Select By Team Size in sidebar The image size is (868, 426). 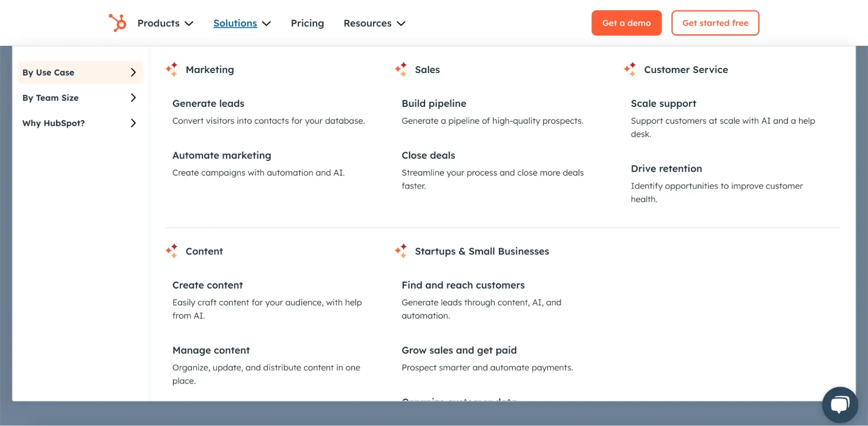pos(80,98)
